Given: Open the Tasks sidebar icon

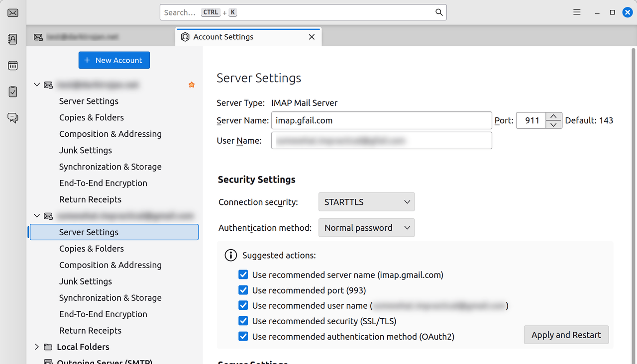Looking at the screenshot, I should (13, 91).
